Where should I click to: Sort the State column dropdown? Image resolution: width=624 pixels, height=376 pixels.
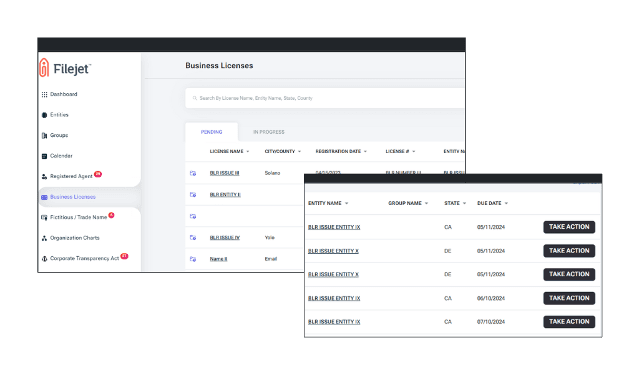(464, 203)
